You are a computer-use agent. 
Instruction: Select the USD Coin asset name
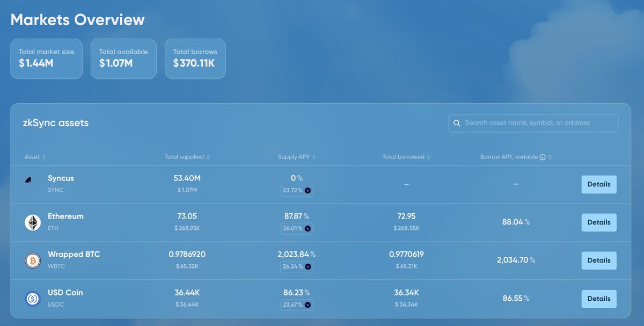(x=65, y=293)
